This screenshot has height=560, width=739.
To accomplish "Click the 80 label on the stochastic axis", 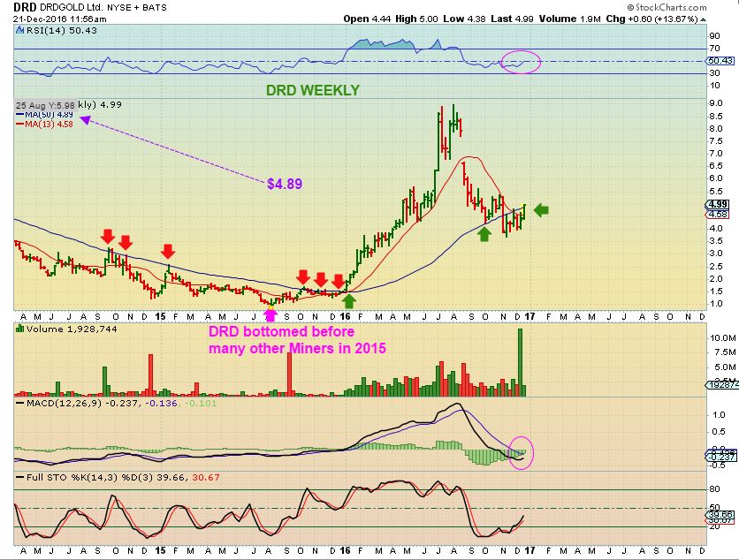I will pyautogui.click(x=714, y=488).
